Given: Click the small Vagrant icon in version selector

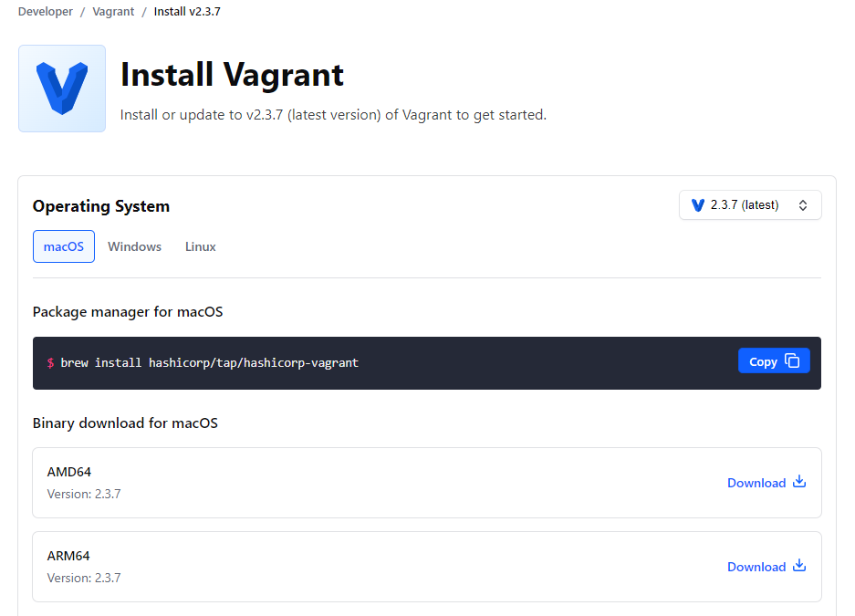Looking at the screenshot, I should point(697,204).
